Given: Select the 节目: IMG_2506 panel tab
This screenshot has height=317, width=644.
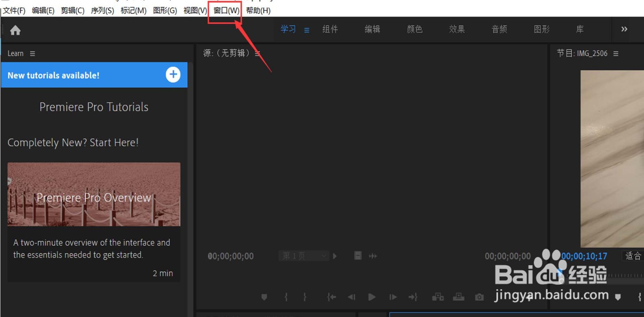Looking at the screenshot, I should click(582, 53).
